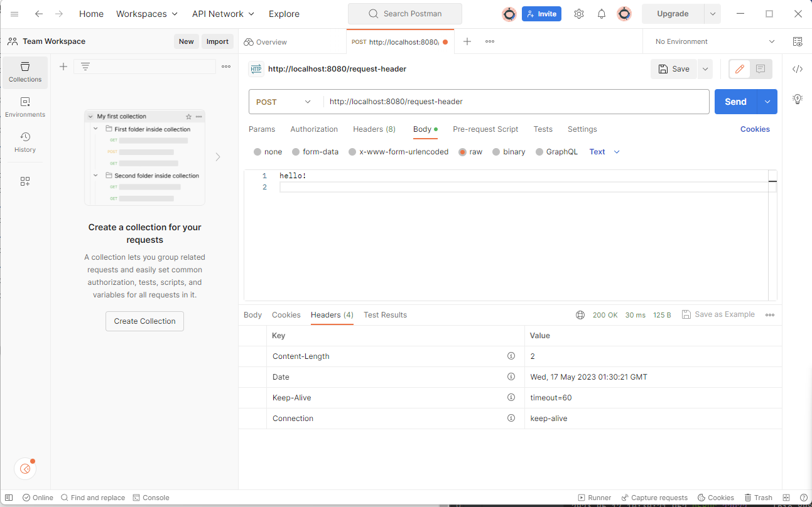Change the raw Text format dropdown
The image size is (812, 507).
pyautogui.click(x=605, y=152)
